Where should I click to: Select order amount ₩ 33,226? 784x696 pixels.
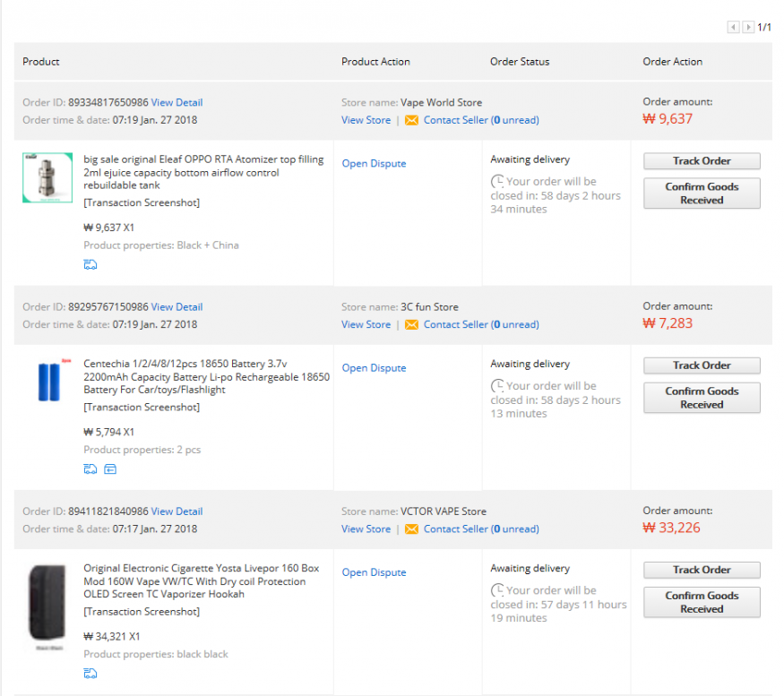(671, 528)
